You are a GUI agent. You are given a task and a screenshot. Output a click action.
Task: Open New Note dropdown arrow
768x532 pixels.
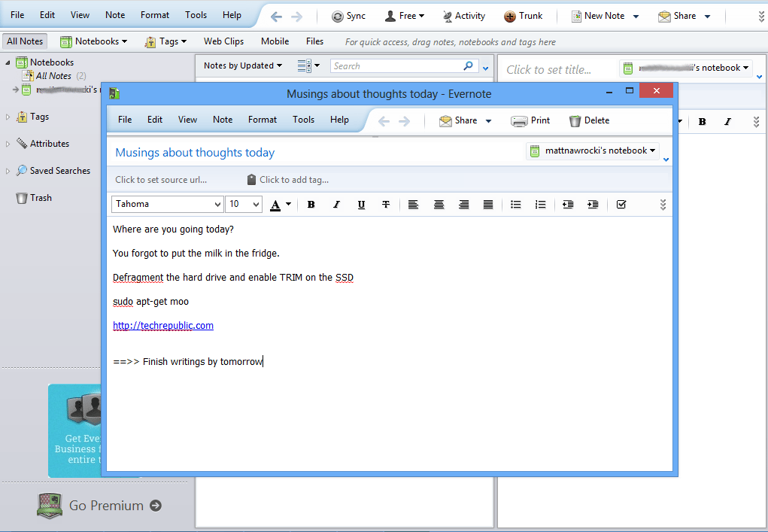click(x=636, y=17)
